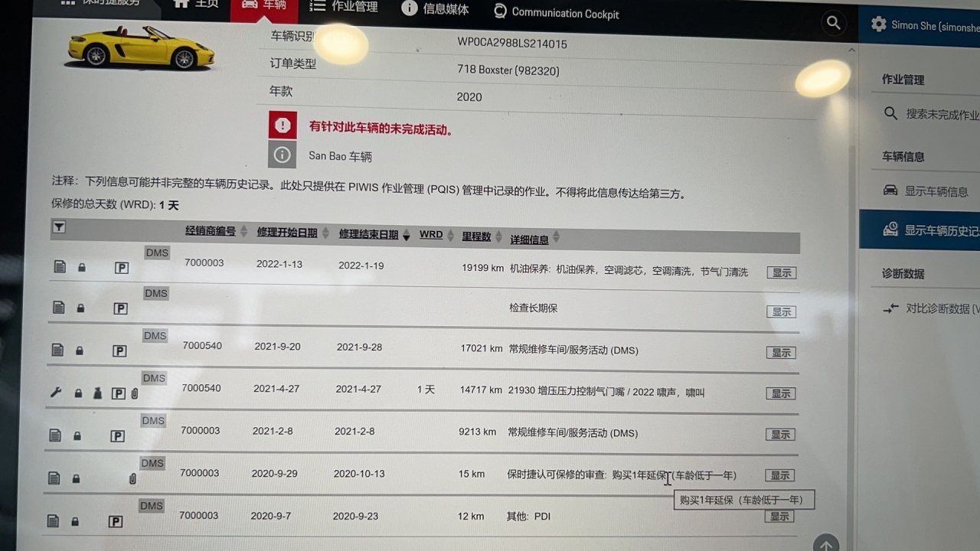980x551 pixels.
Task: Sort by 详细信息 column arrows
Action: [x=556, y=238]
